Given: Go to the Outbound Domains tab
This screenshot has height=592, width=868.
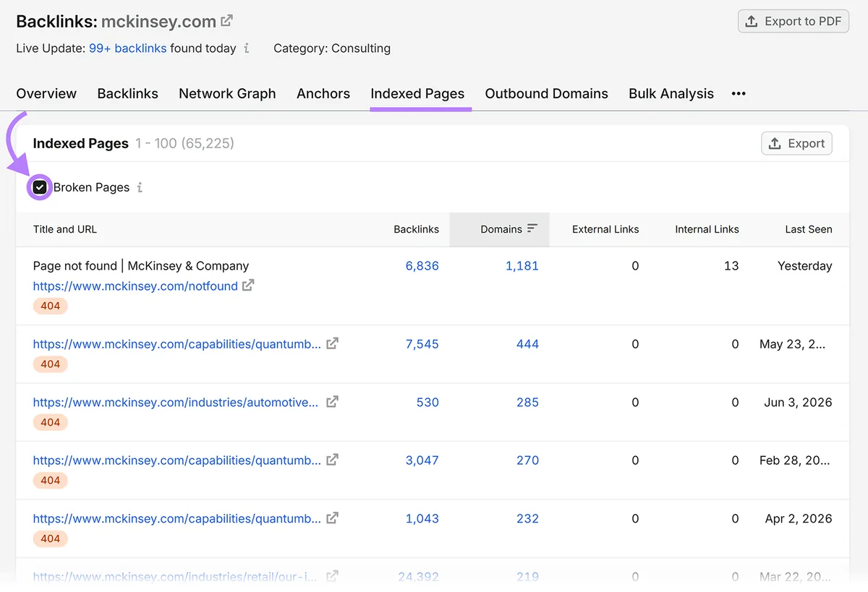Looking at the screenshot, I should (x=546, y=93).
